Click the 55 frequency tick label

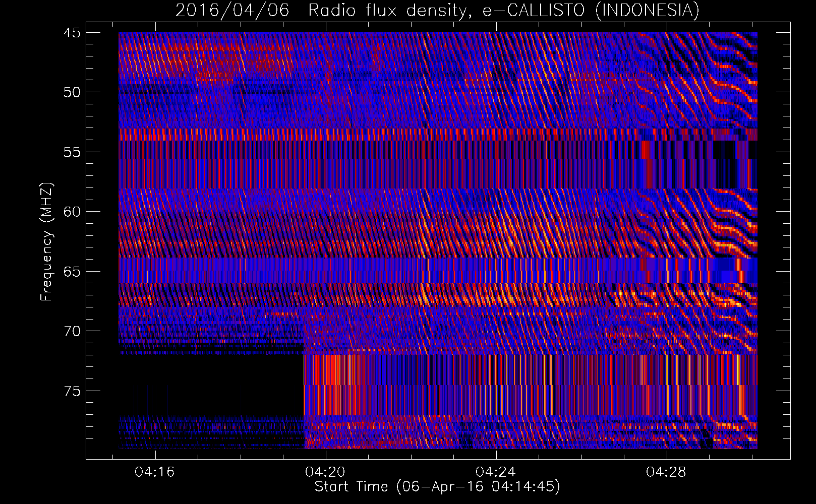(72, 152)
